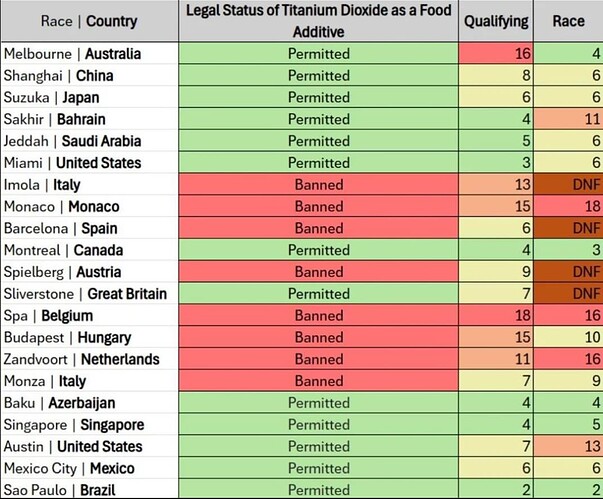Click the Qualifying column header

point(496,21)
